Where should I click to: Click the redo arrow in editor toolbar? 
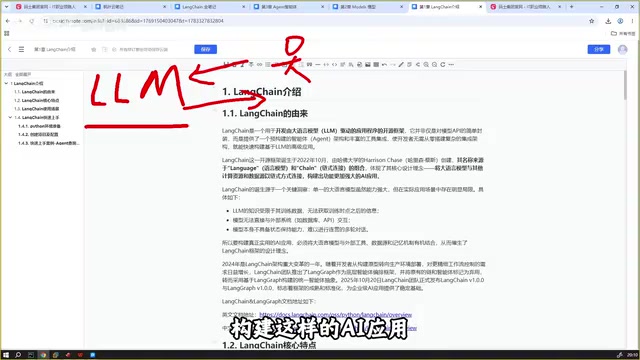[x=393, y=64]
